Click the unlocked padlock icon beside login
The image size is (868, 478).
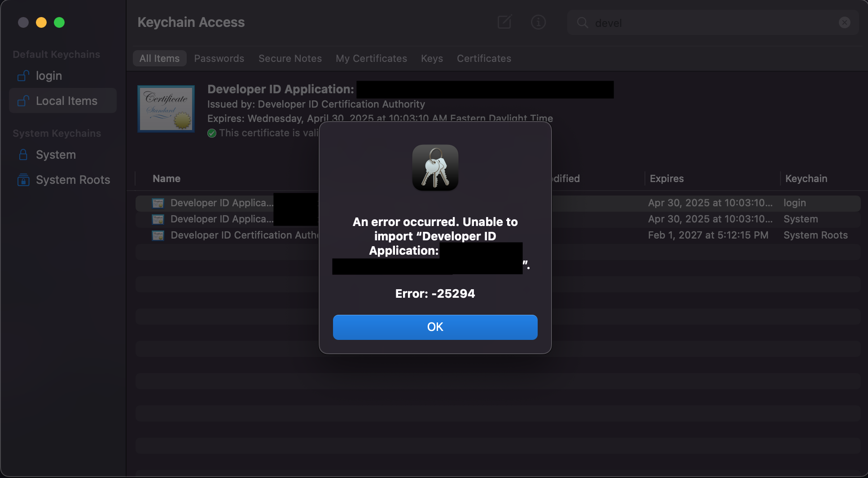click(x=23, y=76)
